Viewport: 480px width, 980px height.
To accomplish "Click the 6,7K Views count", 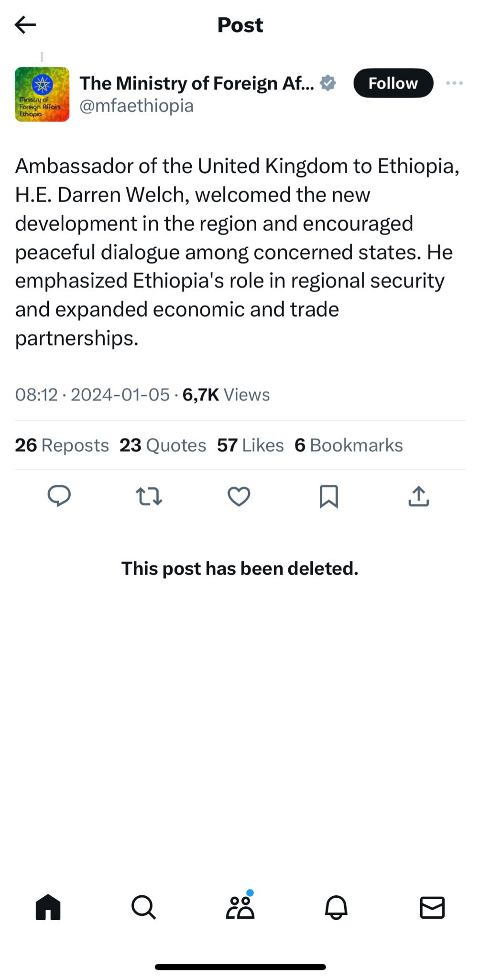I will click(x=226, y=395).
